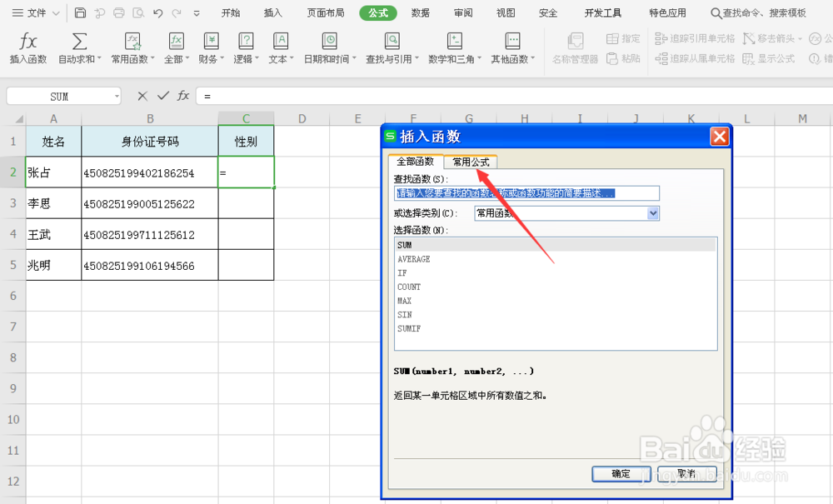Switch to the 安全 ribbon tab
833x504 pixels.
pyautogui.click(x=548, y=12)
